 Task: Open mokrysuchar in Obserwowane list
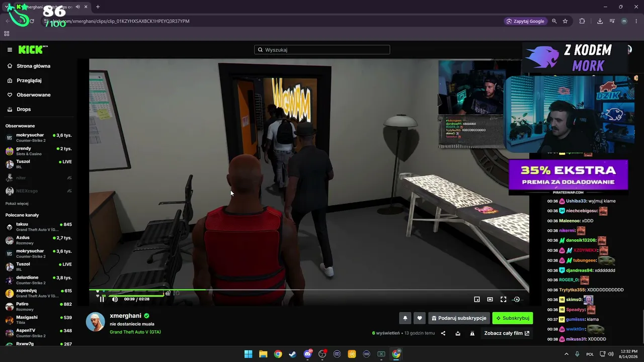[39, 138]
